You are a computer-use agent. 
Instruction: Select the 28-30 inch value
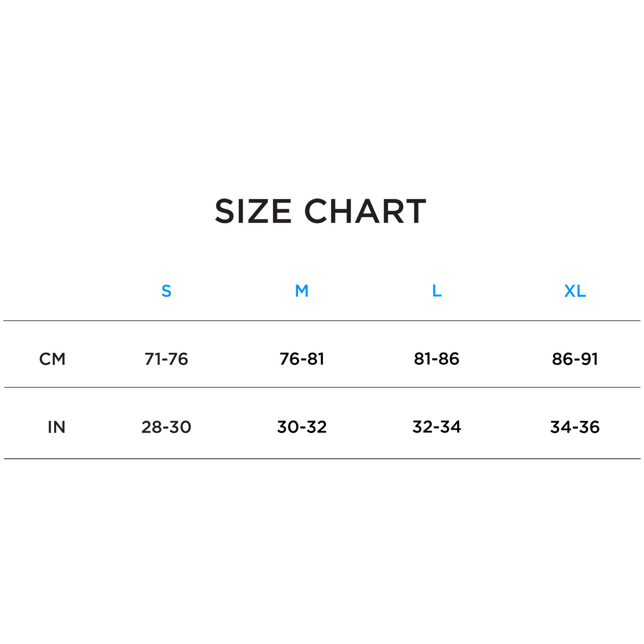tap(166, 427)
